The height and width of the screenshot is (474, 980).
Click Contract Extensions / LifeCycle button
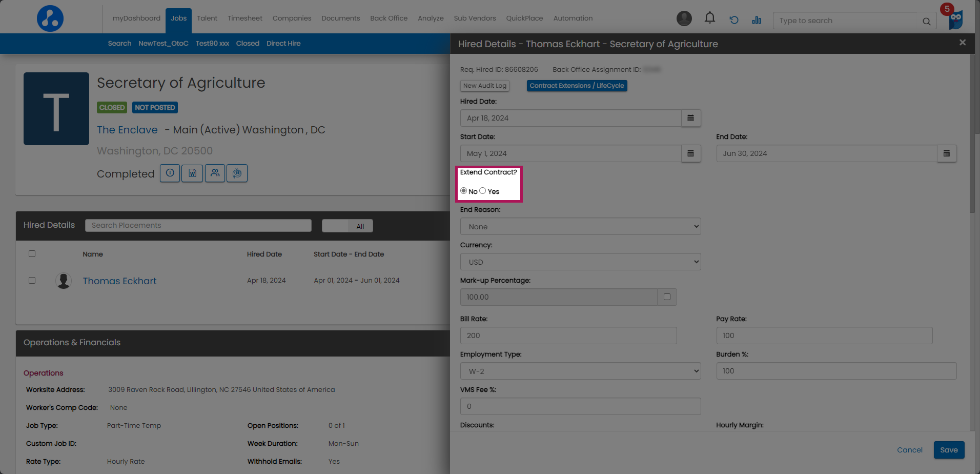[x=577, y=86]
